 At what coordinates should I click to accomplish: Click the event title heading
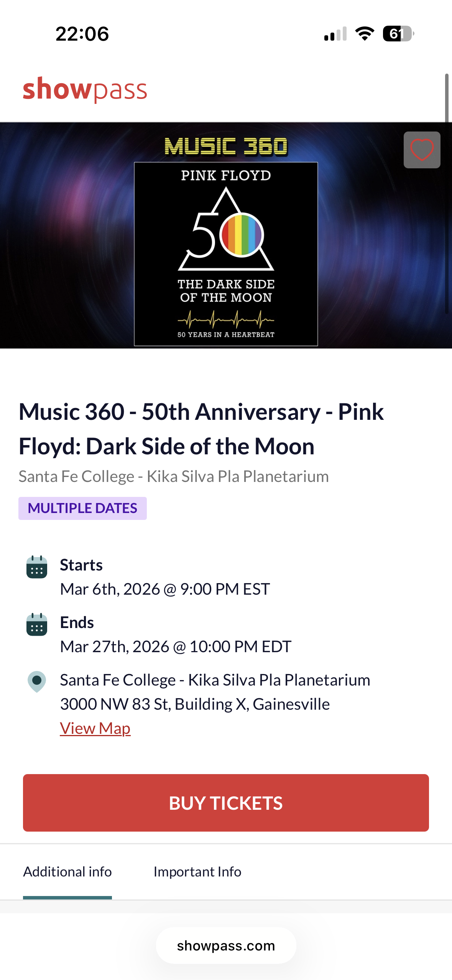tap(201, 429)
